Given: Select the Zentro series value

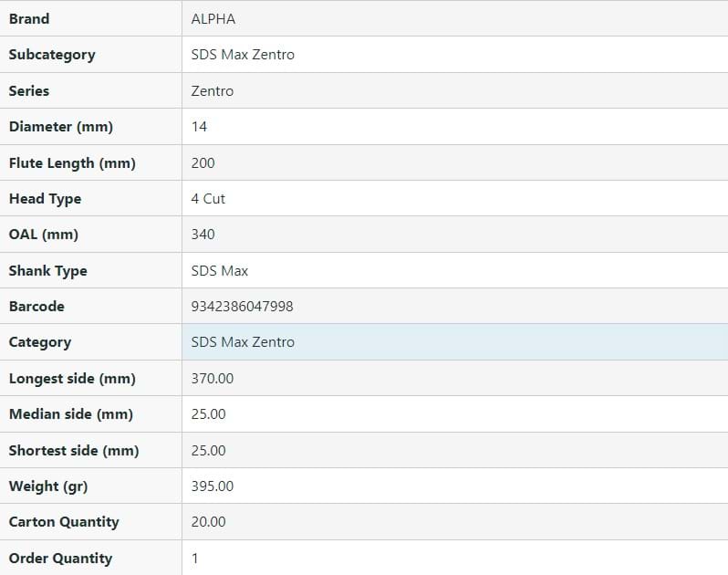Looking at the screenshot, I should coord(212,90).
